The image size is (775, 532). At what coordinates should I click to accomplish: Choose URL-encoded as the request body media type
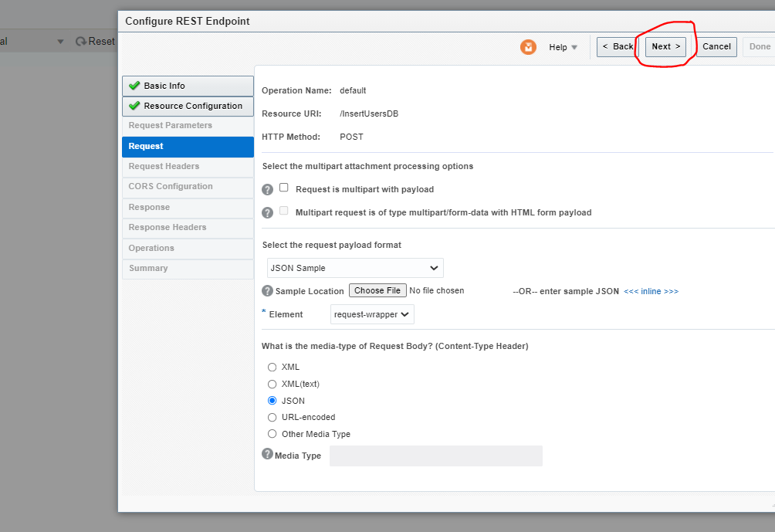pos(272,417)
